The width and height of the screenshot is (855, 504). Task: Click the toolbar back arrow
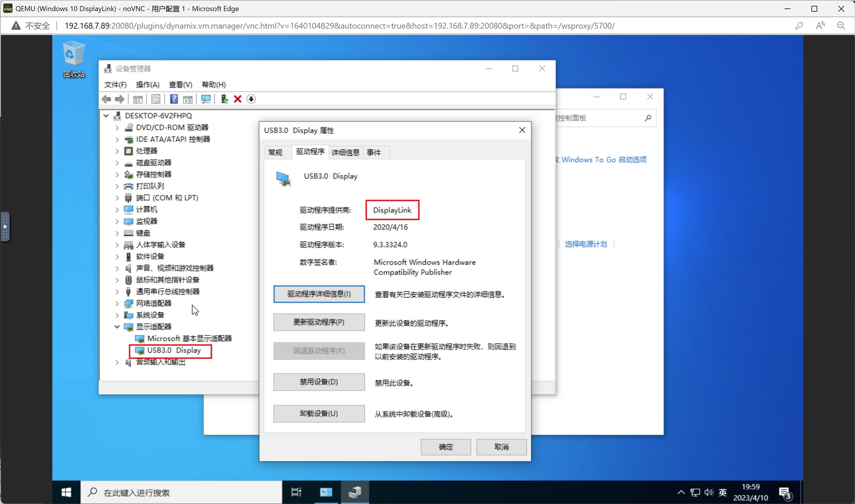pyautogui.click(x=106, y=99)
